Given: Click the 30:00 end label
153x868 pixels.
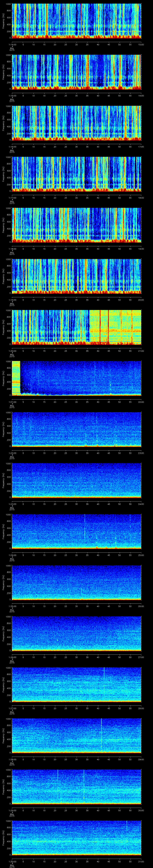Looking at the screenshot, I should click(141, 810).
